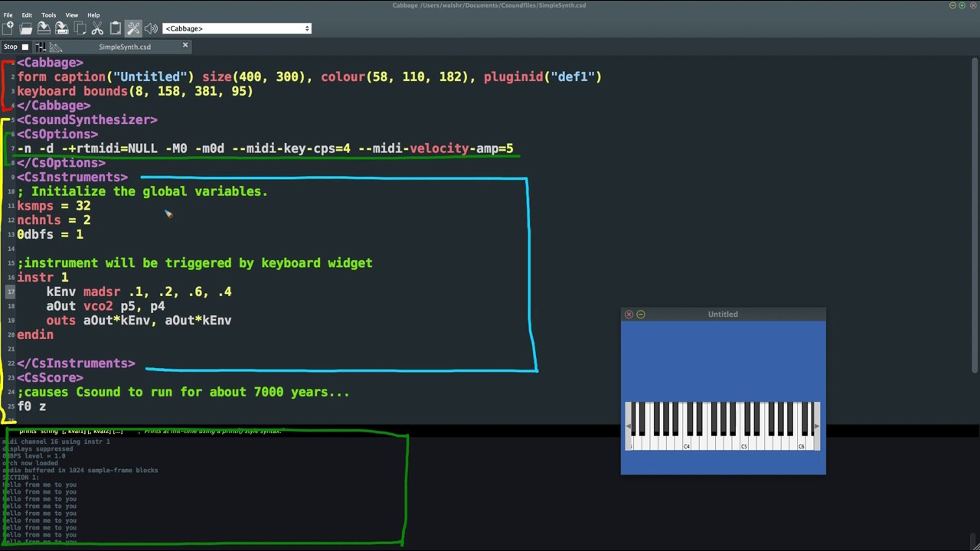Save the current file via toolbar icon
Screen dimensions: 980x551
click(x=44, y=28)
